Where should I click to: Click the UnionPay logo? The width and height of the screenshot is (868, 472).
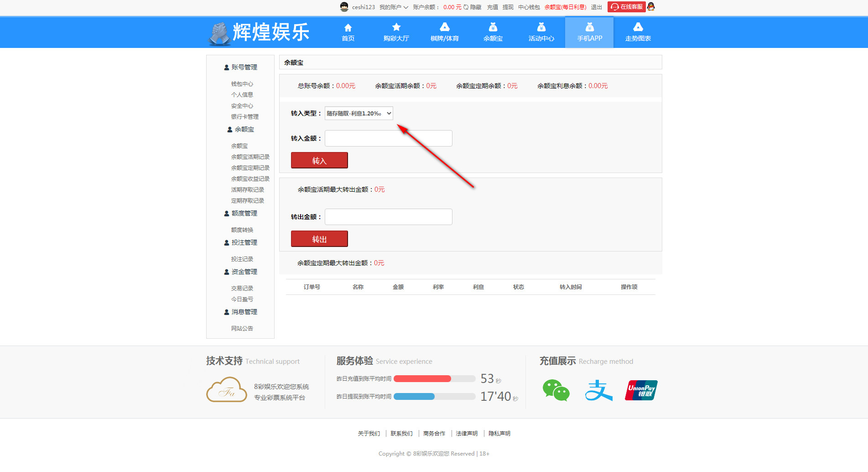[x=641, y=390]
